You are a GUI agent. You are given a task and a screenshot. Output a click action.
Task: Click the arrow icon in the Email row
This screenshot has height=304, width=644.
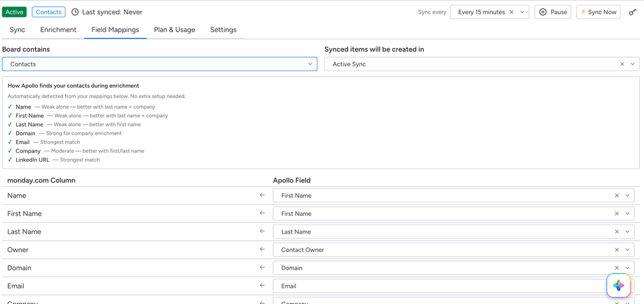point(262,286)
